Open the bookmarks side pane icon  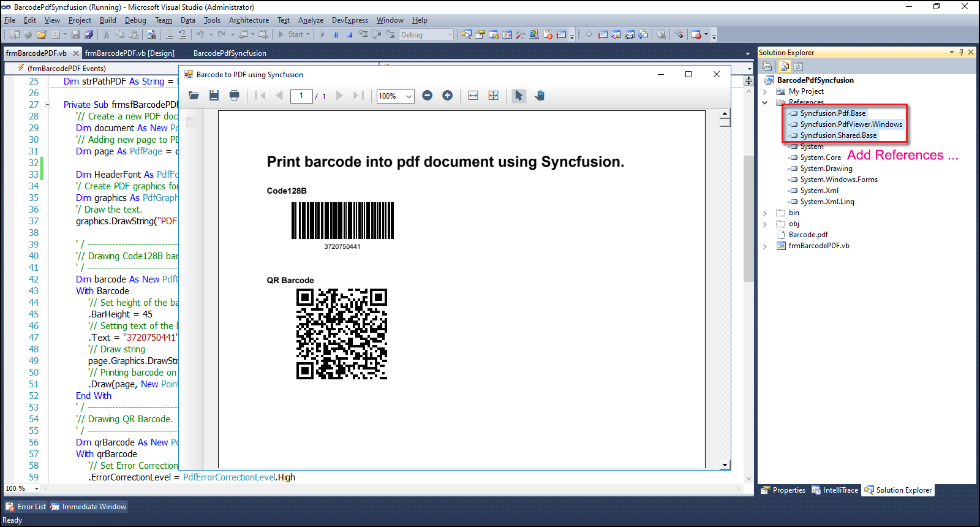(191, 122)
